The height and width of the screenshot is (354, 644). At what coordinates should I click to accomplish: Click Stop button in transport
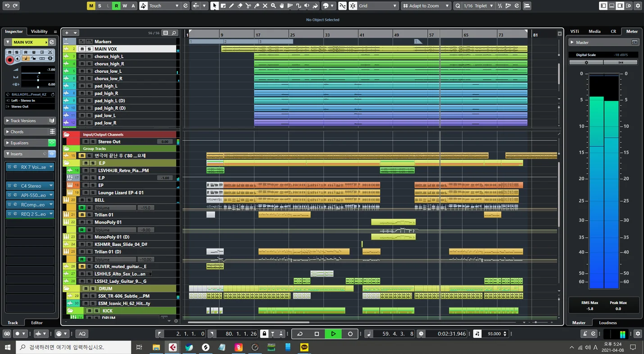coord(317,334)
